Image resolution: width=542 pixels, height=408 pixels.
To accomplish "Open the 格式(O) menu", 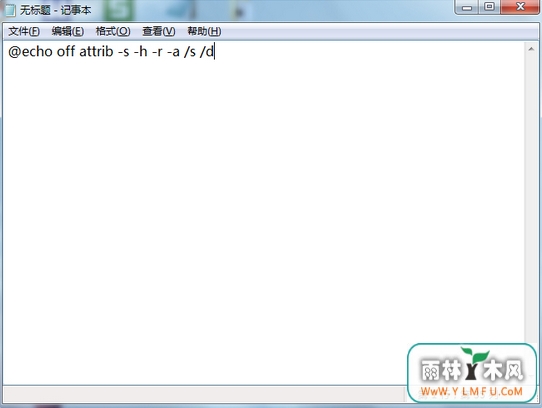I will pos(113,31).
